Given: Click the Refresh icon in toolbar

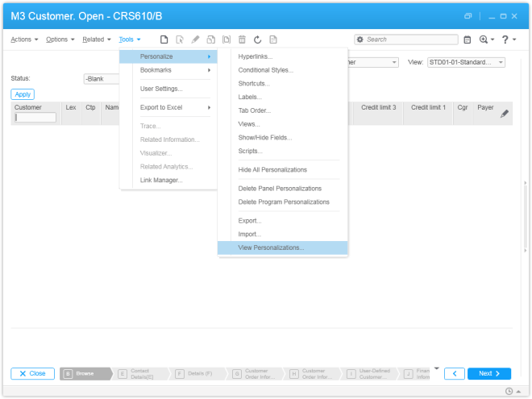Looking at the screenshot, I should (x=257, y=39).
